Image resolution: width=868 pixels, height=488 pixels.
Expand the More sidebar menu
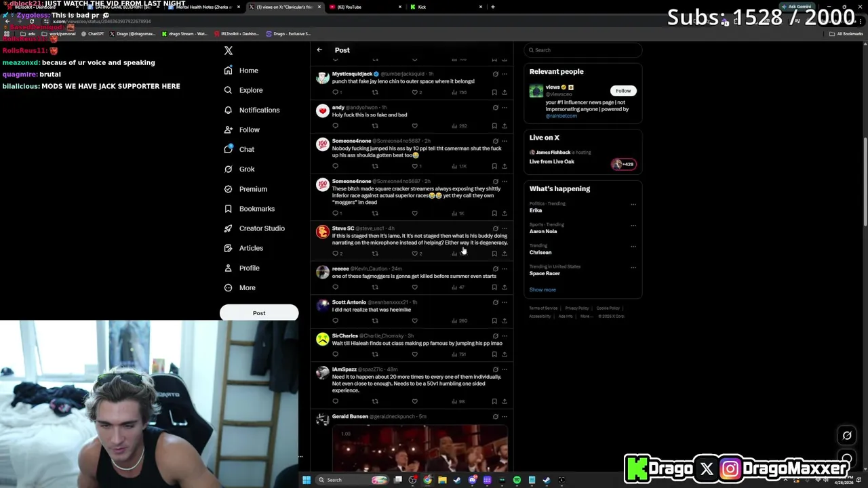click(x=239, y=287)
